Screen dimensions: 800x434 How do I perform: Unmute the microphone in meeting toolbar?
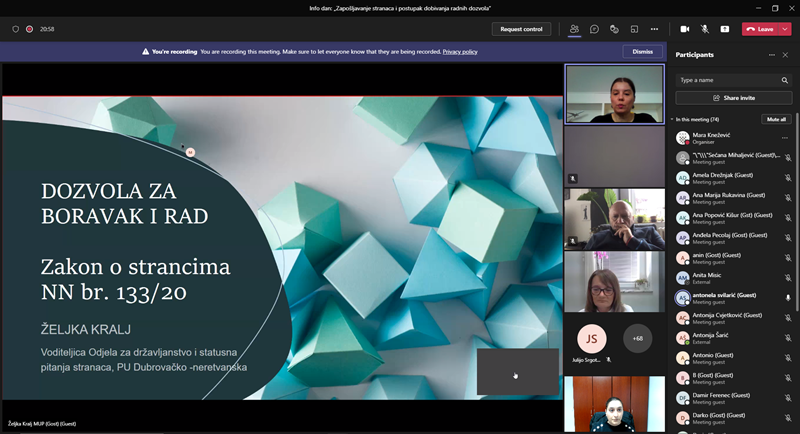[705, 29]
